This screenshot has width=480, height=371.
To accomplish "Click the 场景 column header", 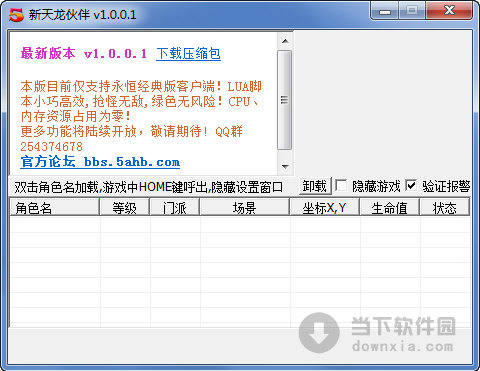I will [245, 208].
